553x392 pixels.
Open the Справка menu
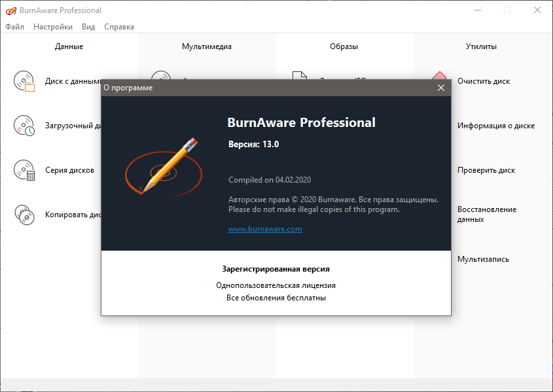pyautogui.click(x=119, y=27)
